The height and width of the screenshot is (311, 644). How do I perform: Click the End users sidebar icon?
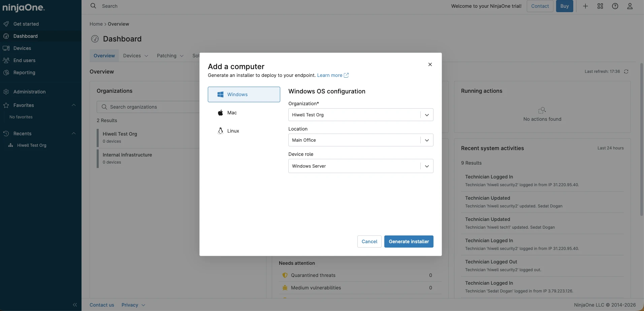(6, 60)
